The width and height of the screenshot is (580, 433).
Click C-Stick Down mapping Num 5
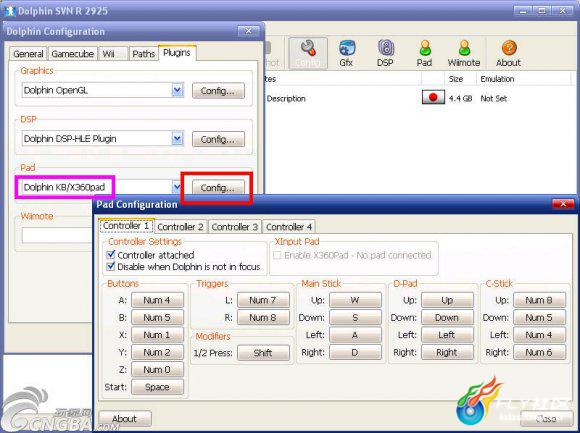(539, 317)
